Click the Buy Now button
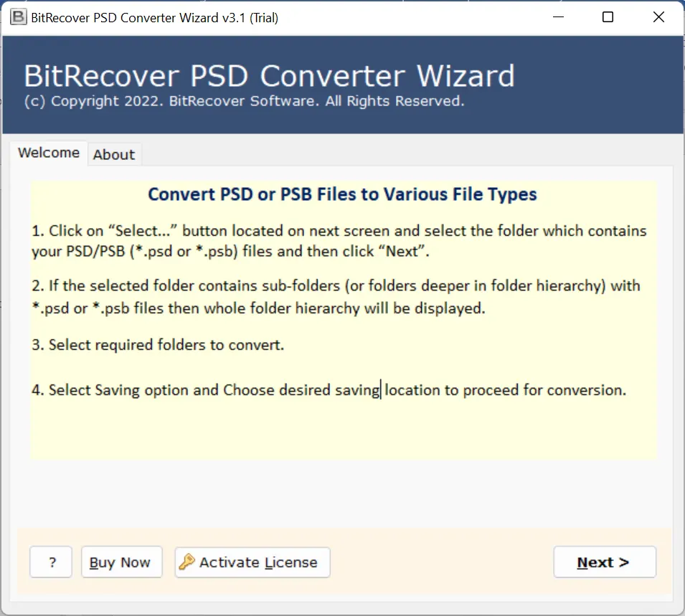 tap(121, 561)
